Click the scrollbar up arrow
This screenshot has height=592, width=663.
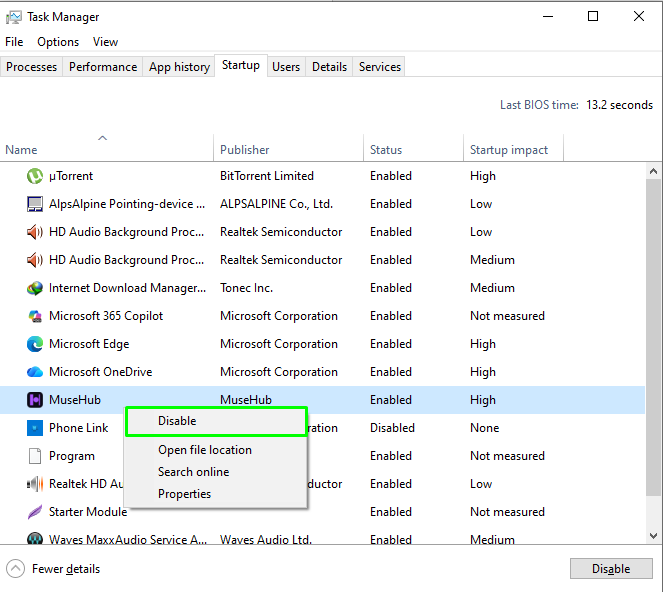(653, 171)
